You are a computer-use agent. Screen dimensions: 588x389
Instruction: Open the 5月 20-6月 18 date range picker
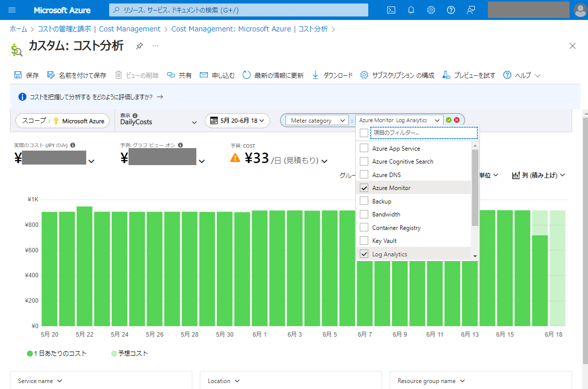point(237,121)
